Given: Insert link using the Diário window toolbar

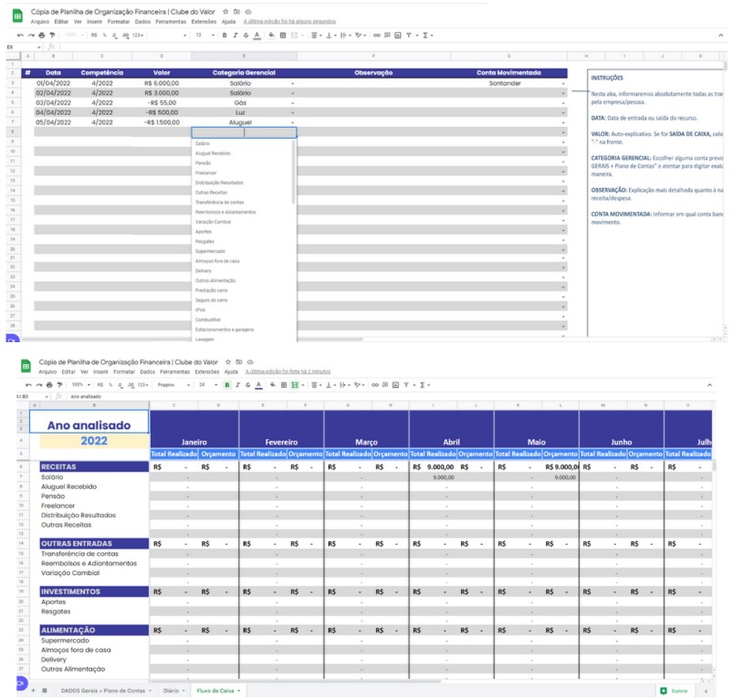Looking at the screenshot, I should [x=376, y=35].
